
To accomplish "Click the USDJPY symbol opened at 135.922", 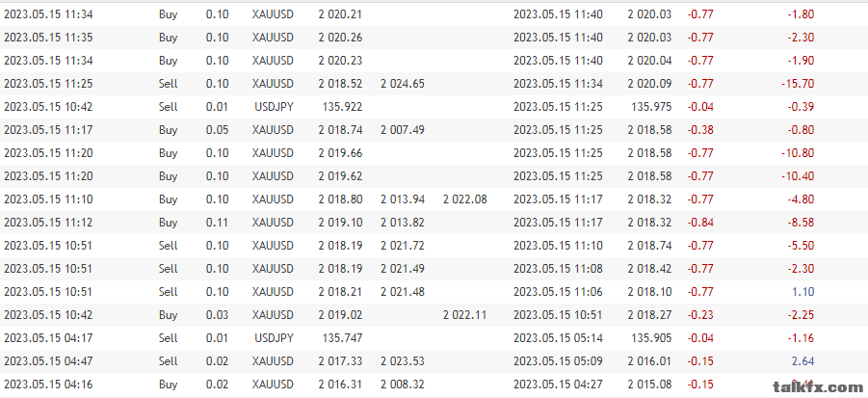I will coord(274,107).
